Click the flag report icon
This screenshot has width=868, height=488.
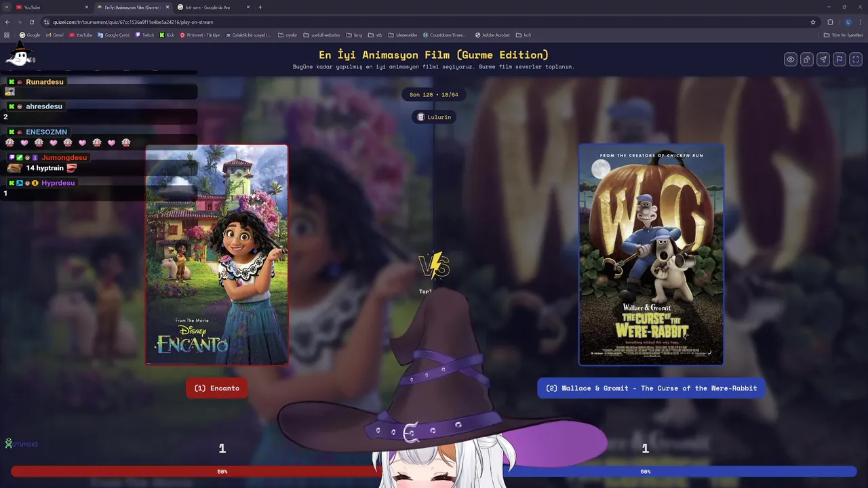coord(840,60)
